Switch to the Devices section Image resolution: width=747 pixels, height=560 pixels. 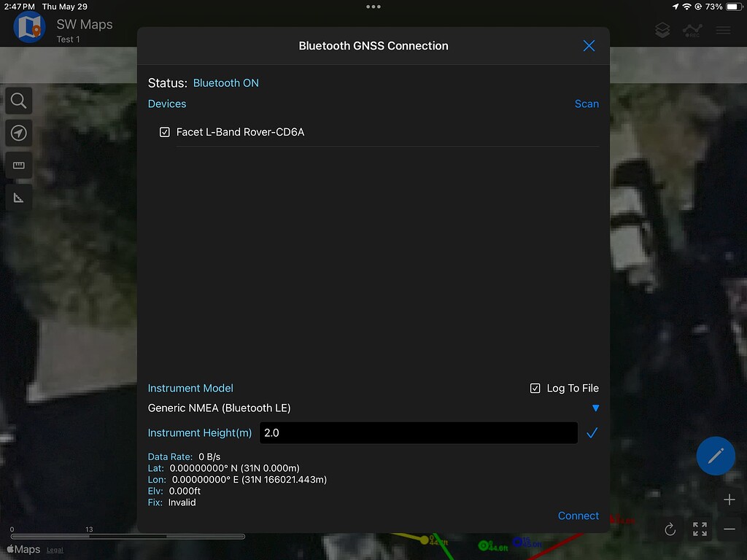(x=167, y=104)
